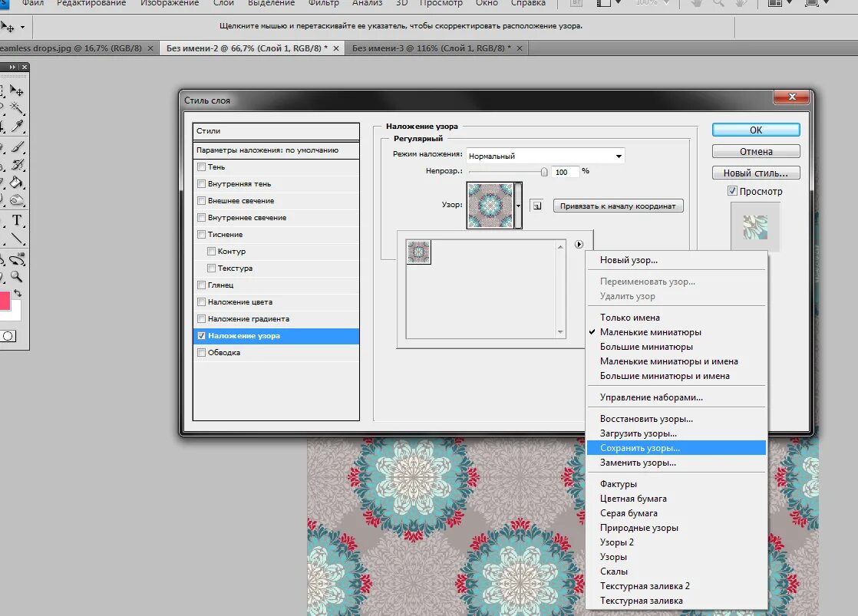The image size is (858, 616).
Task: Select Большие миниатюры view option
Action: click(676, 346)
